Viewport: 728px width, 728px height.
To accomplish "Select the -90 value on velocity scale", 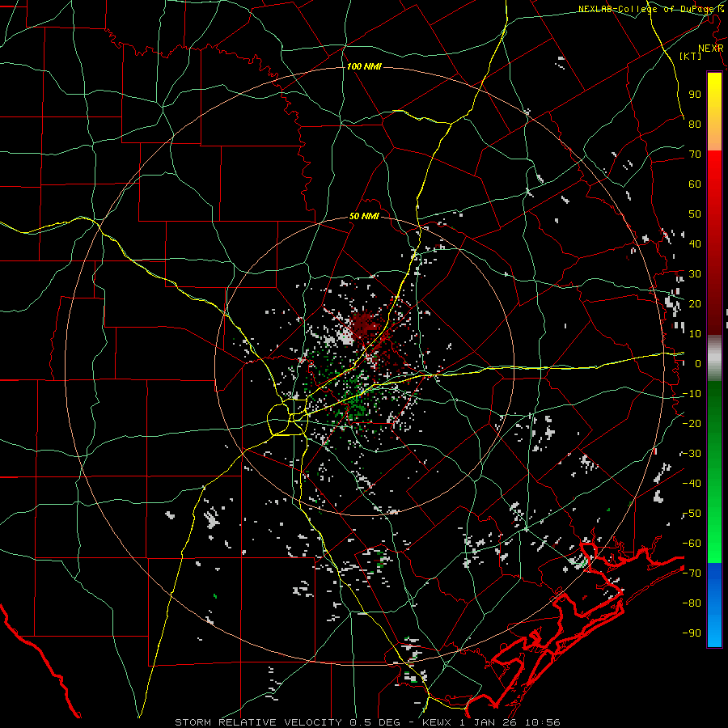I will pyautogui.click(x=692, y=633).
